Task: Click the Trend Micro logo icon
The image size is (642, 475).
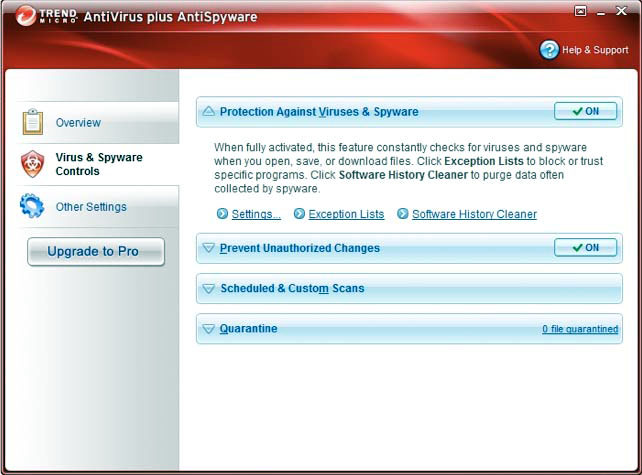Action: 25,16
